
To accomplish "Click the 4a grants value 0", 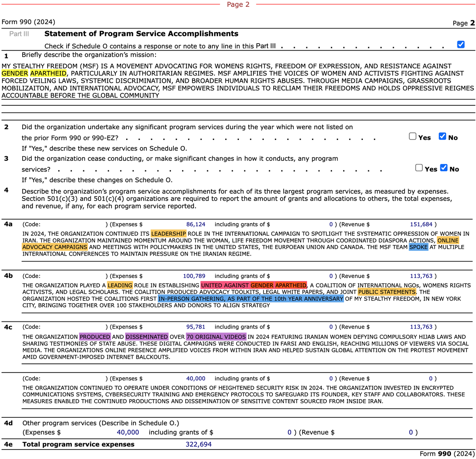I will point(331,224).
